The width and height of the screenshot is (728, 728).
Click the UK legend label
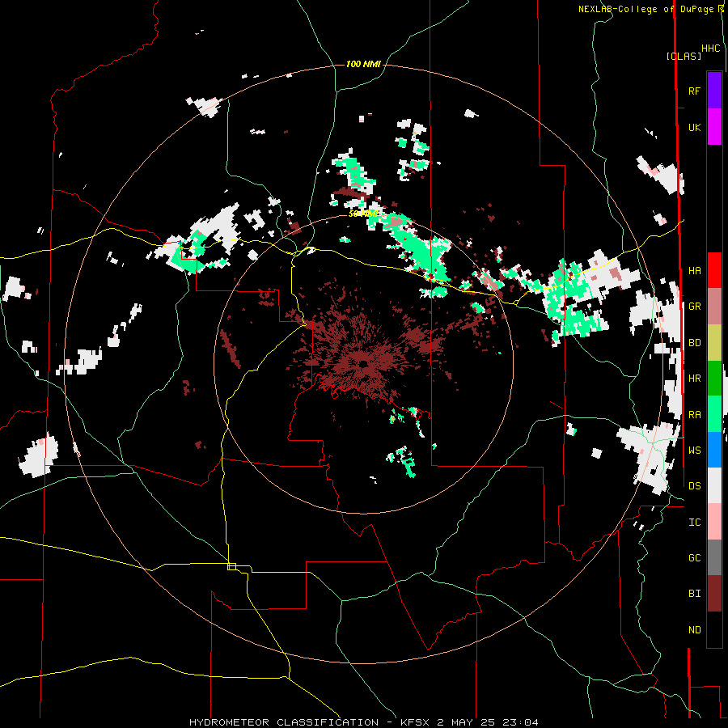click(694, 127)
